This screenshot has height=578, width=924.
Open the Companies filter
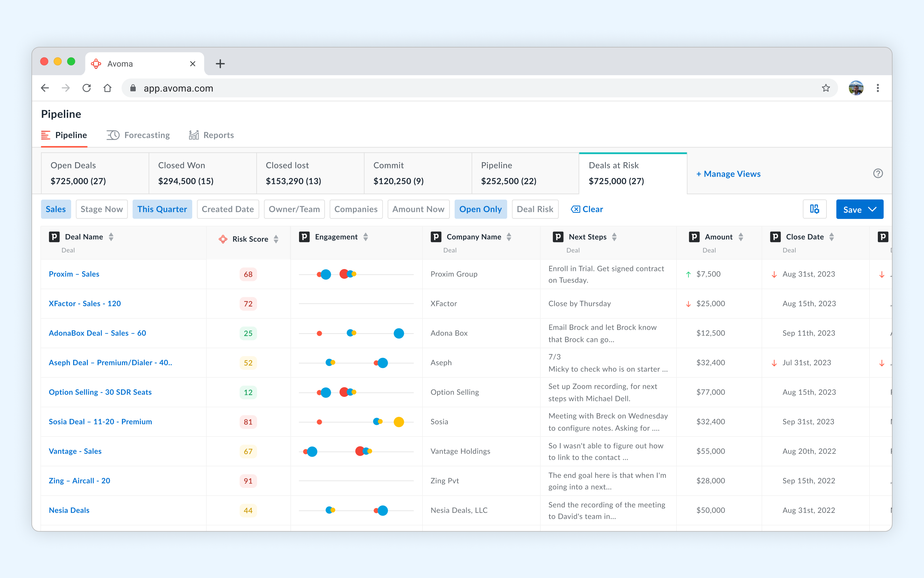[356, 209]
